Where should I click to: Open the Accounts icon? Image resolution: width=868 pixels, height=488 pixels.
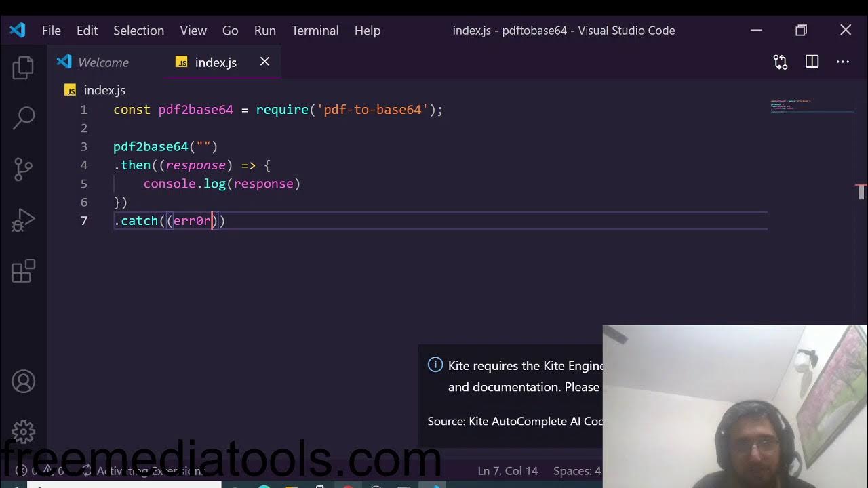pyautogui.click(x=23, y=382)
